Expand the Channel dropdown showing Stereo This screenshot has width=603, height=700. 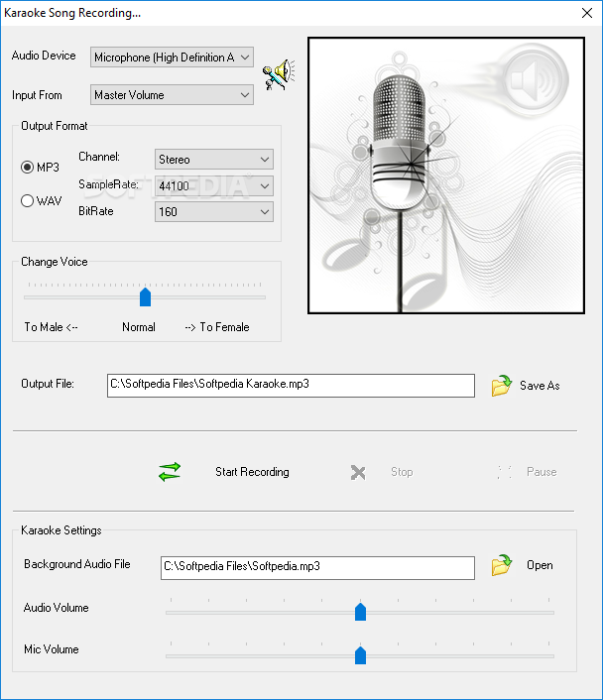point(214,160)
